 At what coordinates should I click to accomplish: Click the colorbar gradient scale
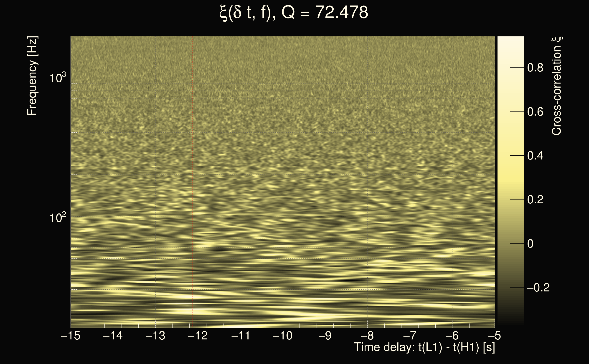tap(510, 181)
